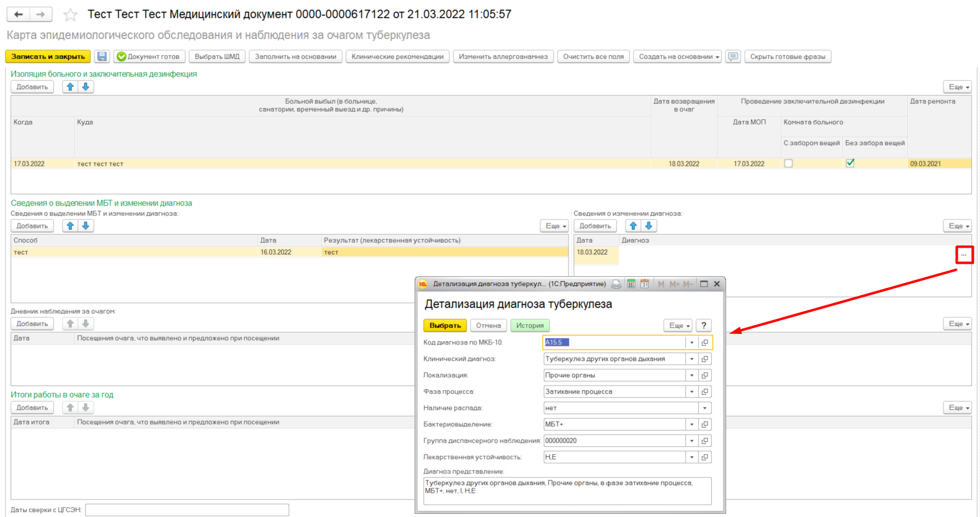
Task: Click 'Документ готов' button
Action: pyautogui.click(x=148, y=56)
